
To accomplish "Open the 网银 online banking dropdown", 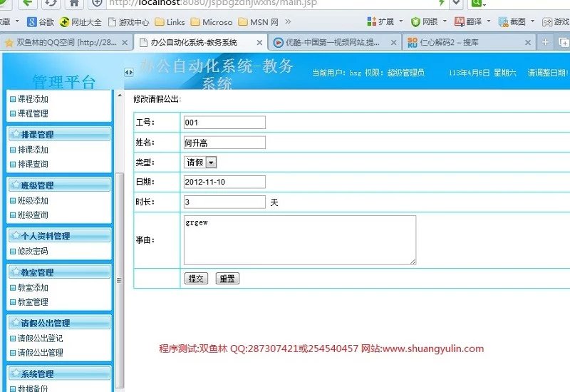I will tap(428, 22).
